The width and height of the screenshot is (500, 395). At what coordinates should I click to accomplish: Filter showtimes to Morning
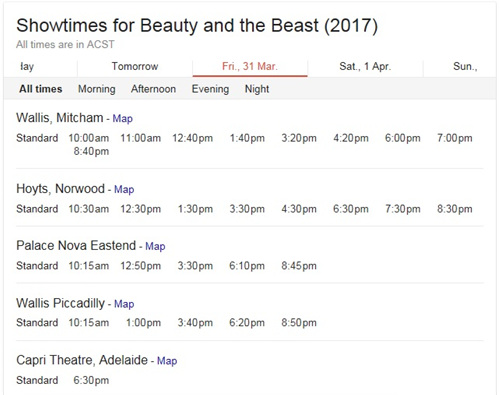point(97,89)
